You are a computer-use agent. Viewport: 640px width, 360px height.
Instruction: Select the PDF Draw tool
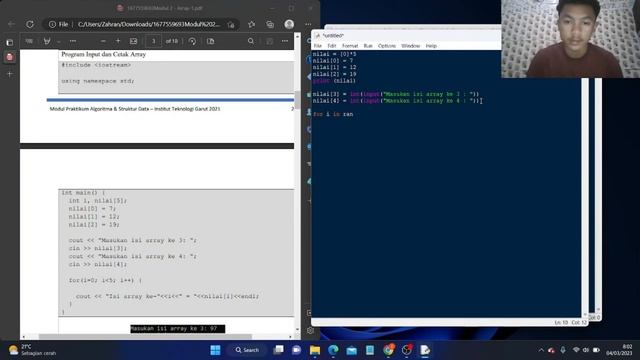pos(47,41)
